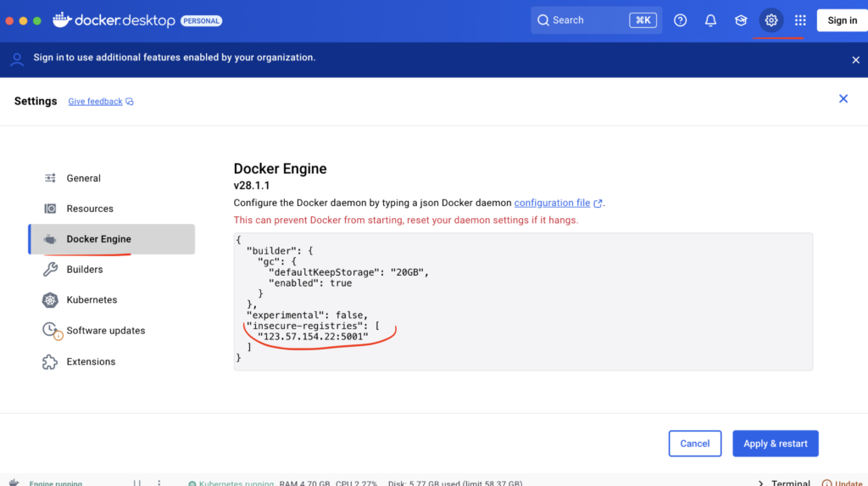Click the "123.57.154.22:5001" registry value
Image resolution: width=868 pixels, height=486 pixels.
[x=313, y=337]
